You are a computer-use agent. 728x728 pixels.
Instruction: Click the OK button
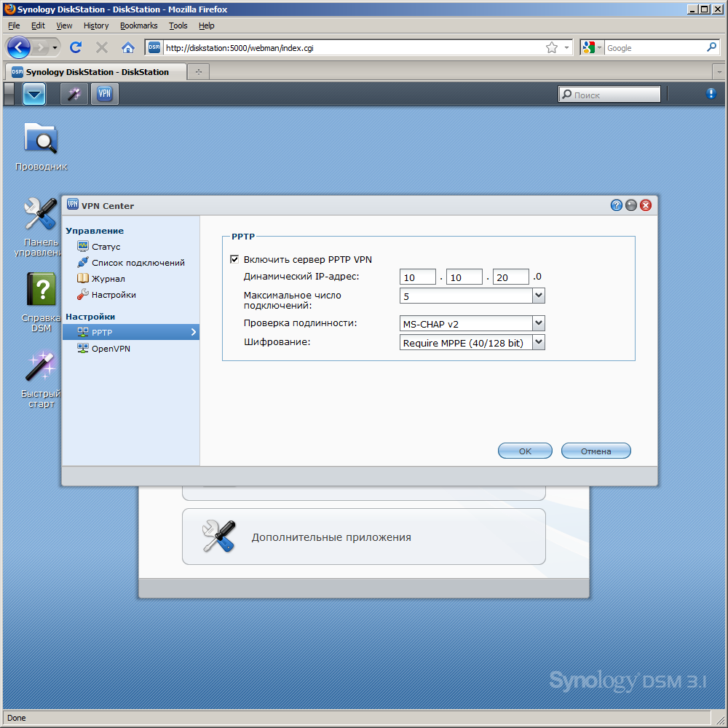pos(525,451)
